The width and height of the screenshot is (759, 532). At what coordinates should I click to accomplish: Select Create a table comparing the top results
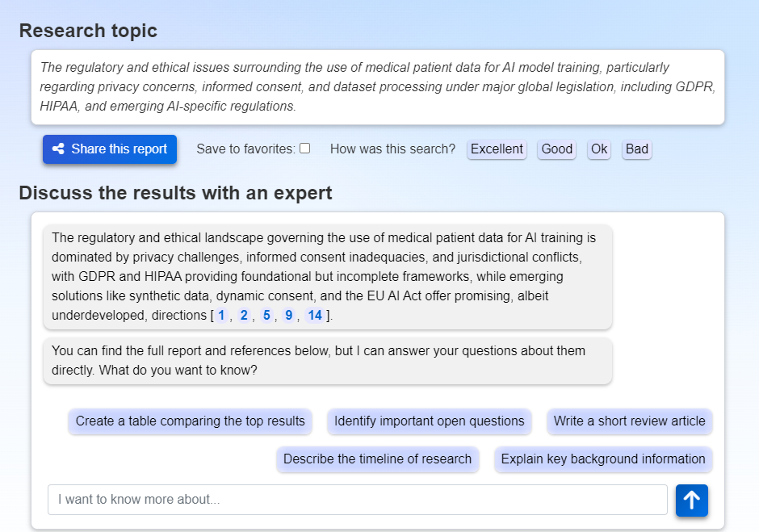click(x=191, y=421)
